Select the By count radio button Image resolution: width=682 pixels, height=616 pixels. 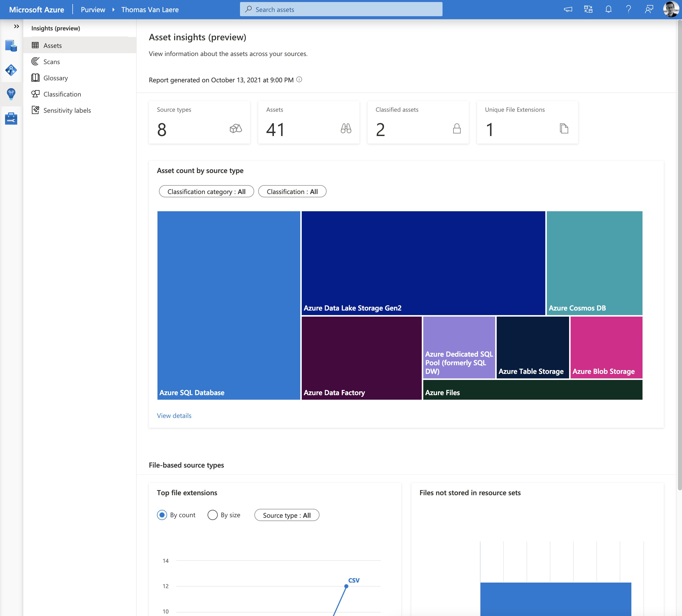162,515
